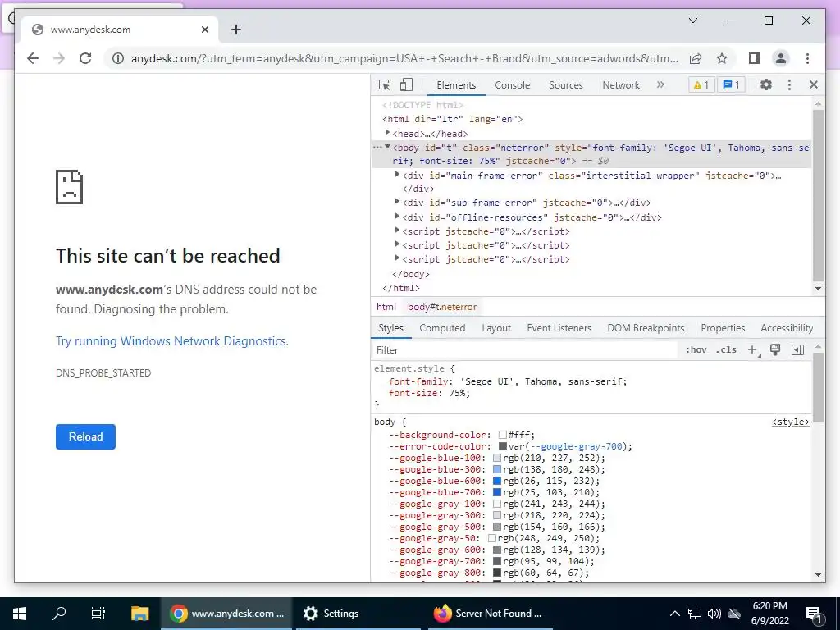Expand the second script node
Viewport: 840px width, 630px height.
coord(397,244)
